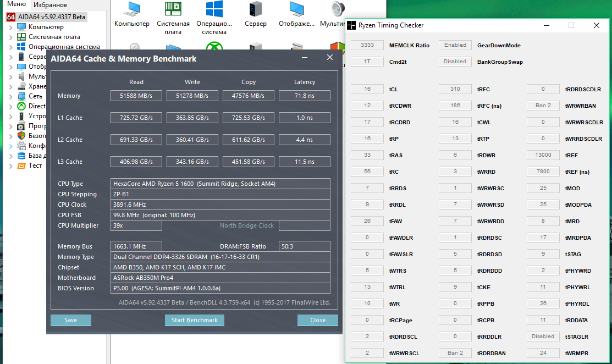Close the benchmark window with the X
The width and height of the screenshot is (612, 364).
(330, 57)
